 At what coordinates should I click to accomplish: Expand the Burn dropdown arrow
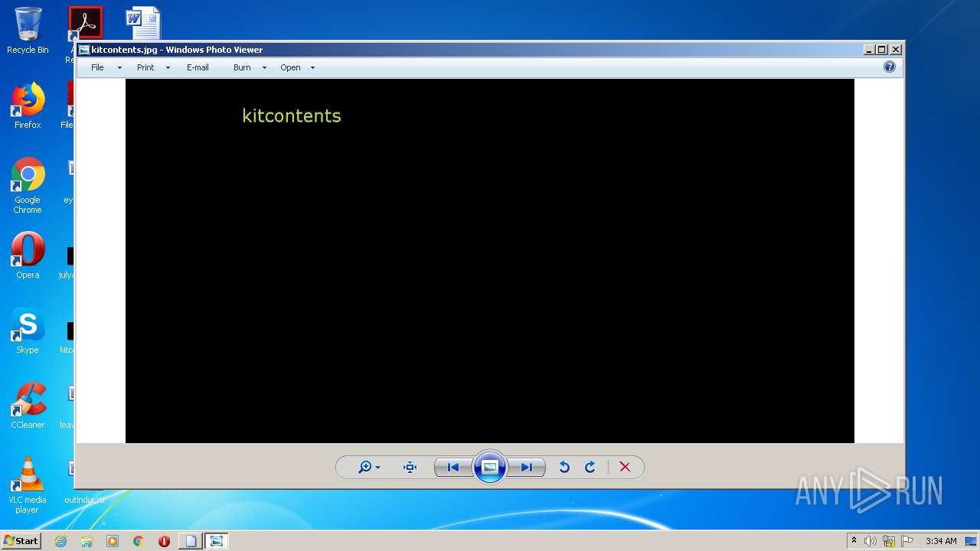(x=264, y=68)
